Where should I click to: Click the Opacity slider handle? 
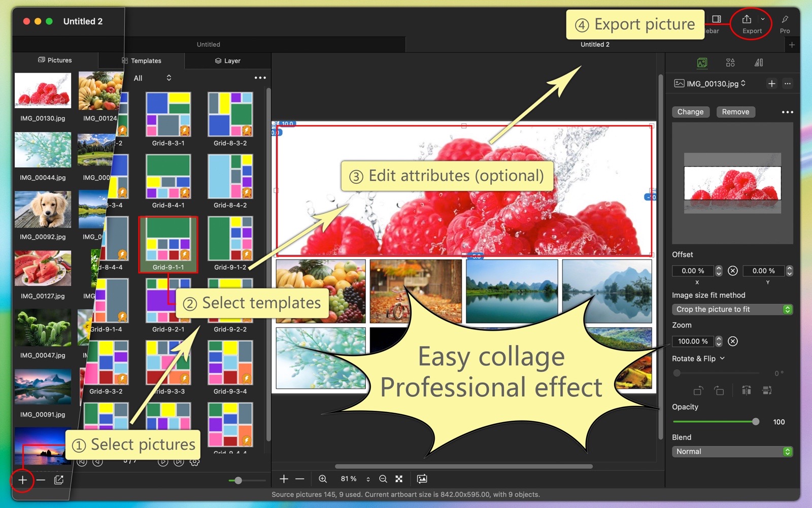(756, 422)
